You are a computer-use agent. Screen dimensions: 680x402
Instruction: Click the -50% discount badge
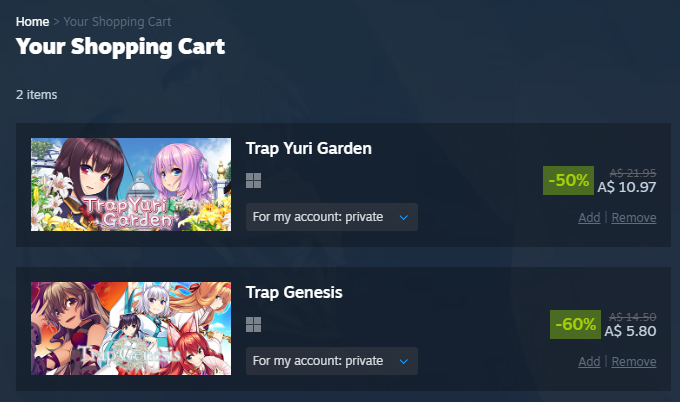click(x=568, y=180)
